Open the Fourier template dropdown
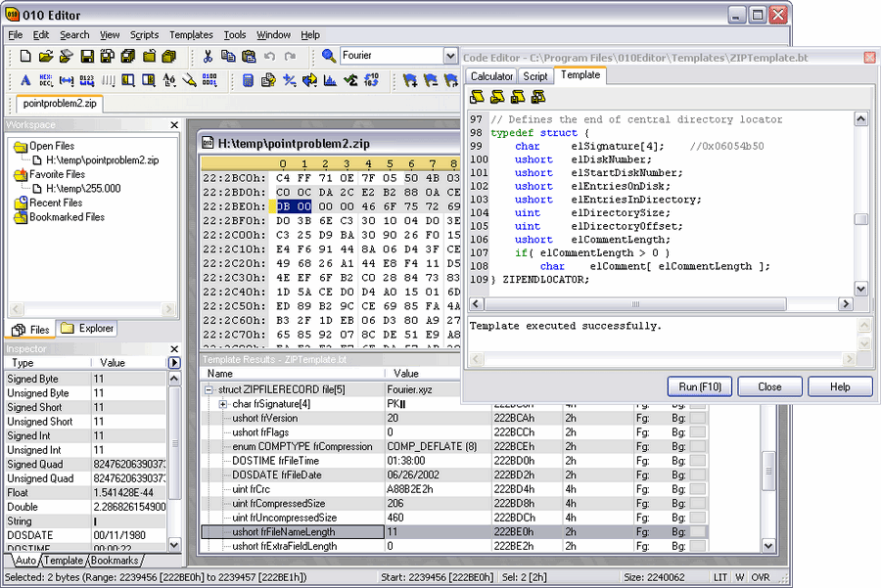 (x=448, y=55)
